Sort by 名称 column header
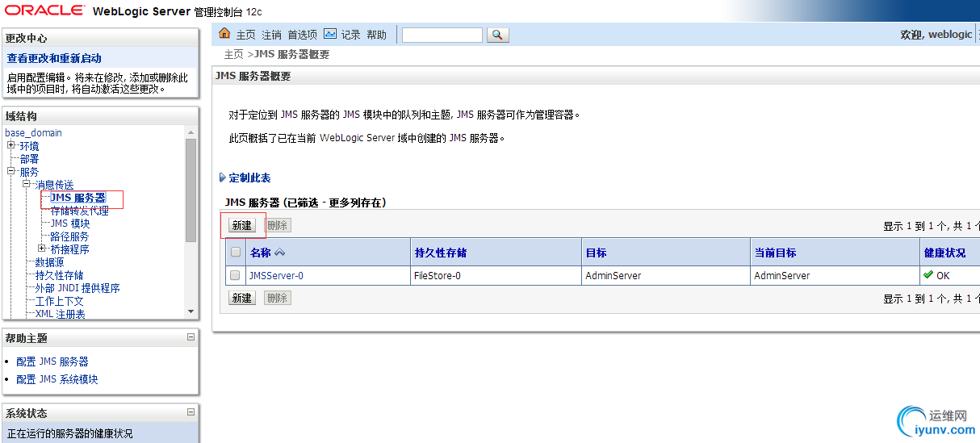This screenshot has height=443, width=980. coord(261,253)
